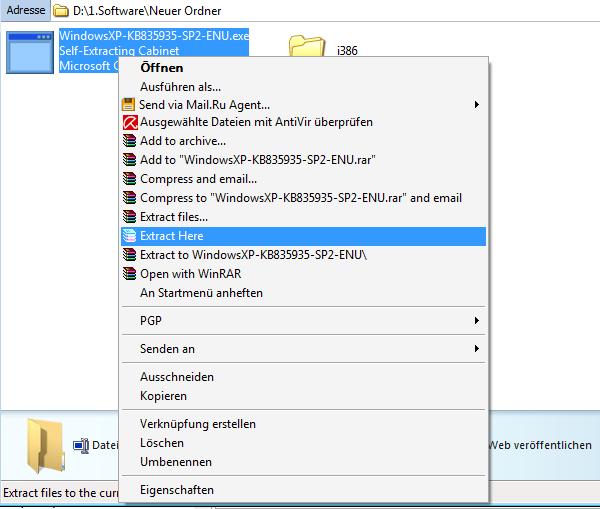
Task: Click the network icon beside Datei
Action: tap(81, 446)
